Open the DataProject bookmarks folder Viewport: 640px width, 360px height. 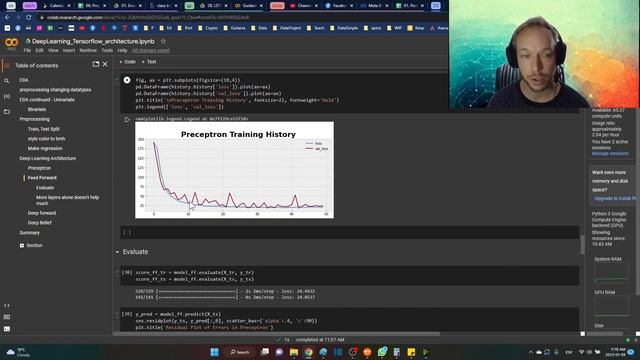click(x=287, y=28)
